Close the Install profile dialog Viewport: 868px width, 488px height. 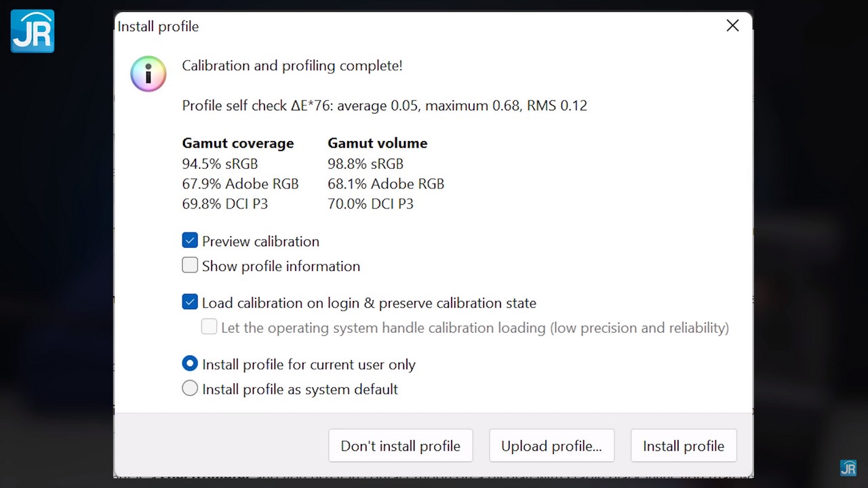click(x=732, y=26)
